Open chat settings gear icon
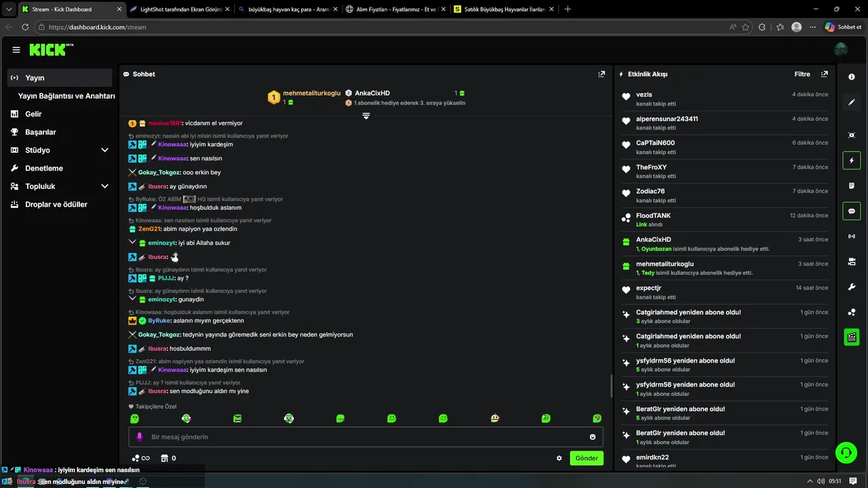This screenshot has height=488, width=868. (x=559, y=458)
